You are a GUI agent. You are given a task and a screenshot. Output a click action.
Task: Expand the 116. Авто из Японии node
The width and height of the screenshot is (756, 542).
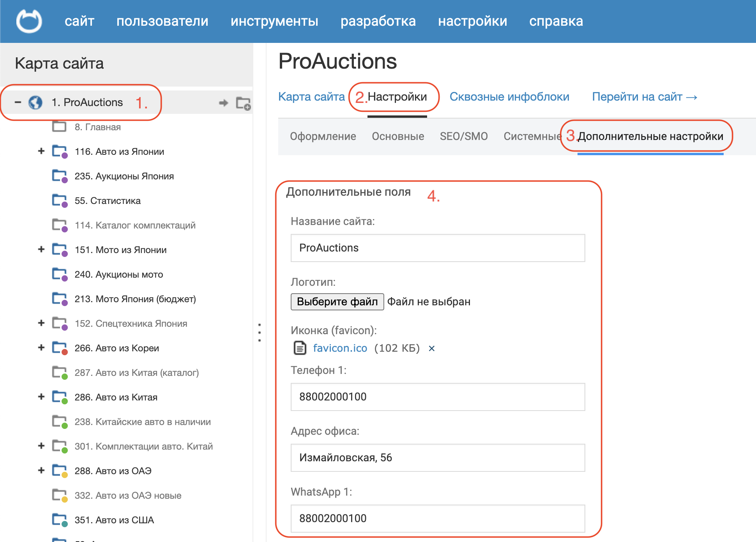point(41,151)
